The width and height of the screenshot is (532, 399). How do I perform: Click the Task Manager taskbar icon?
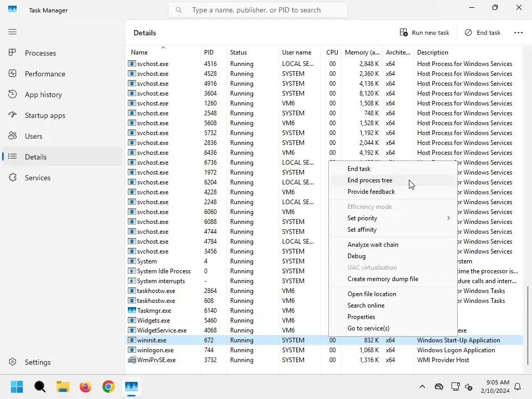(x=131, y=387)
